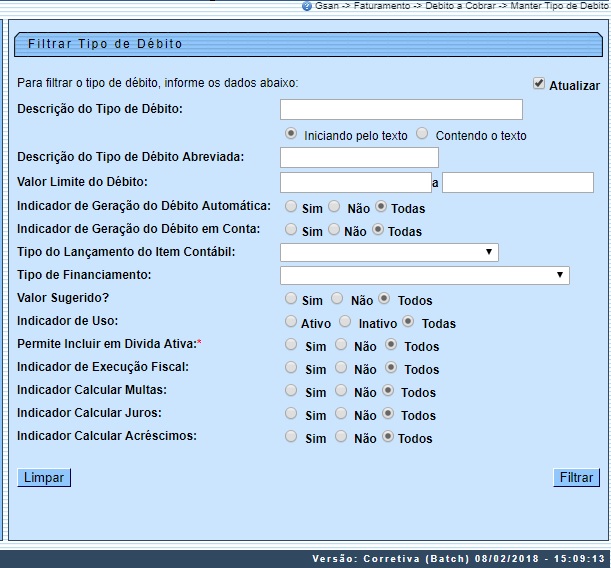Focus the Descrição do Tipo de Débito field

click(401, 109)
